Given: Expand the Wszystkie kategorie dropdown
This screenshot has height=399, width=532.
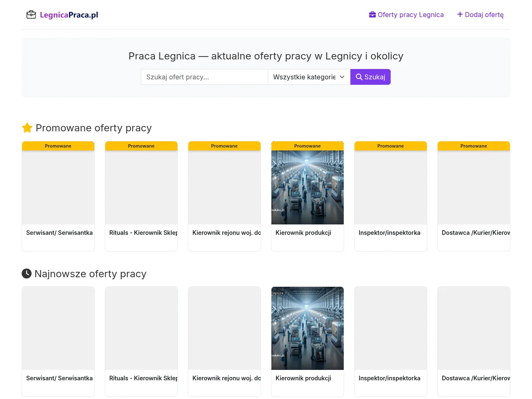Looking at the screenshot, I should click(309, 77).
